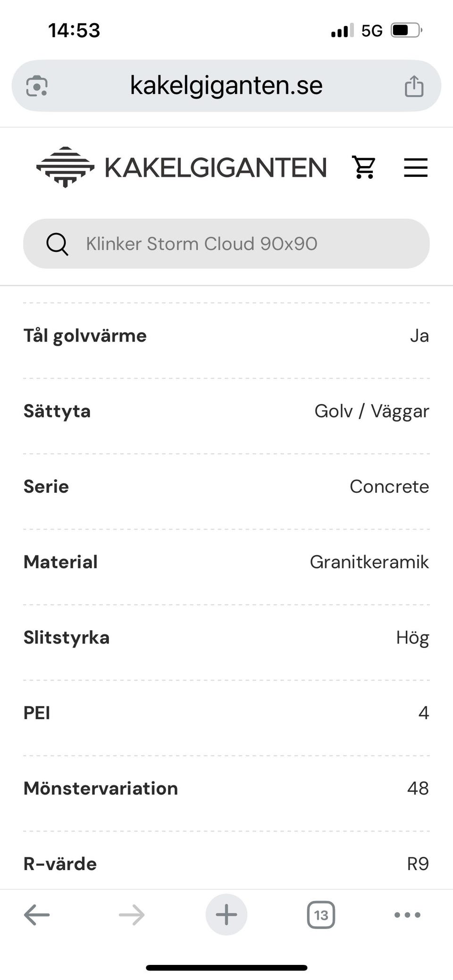Open the shopping cart
The width and height of the screenshot is (453, 980).
click(364, 167)
